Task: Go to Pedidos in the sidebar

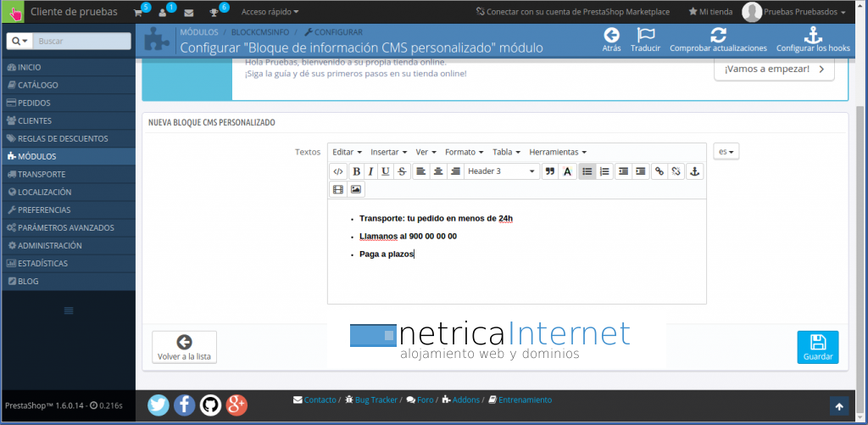Action: pyautogui.click(x=69, y=103)
